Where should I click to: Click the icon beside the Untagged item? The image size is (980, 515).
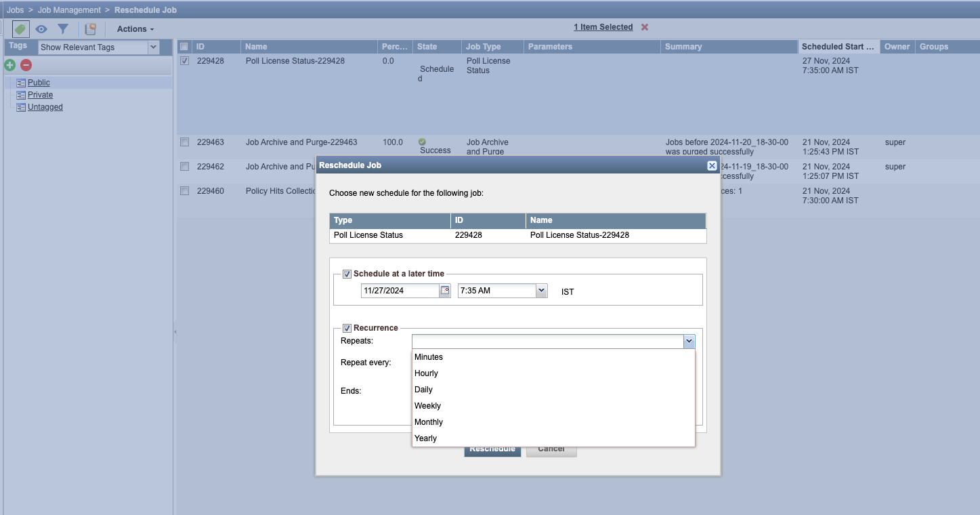pos(21,107)
